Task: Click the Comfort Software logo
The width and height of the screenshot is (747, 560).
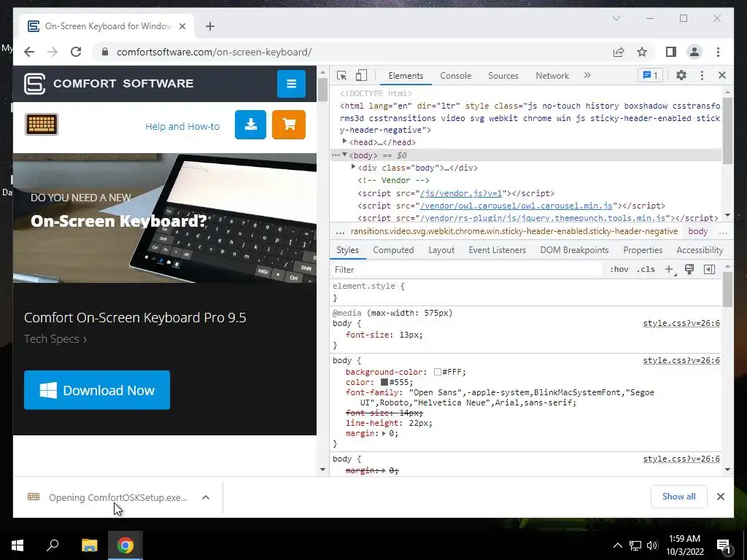Action: pyautogui.click(x=109, y=83)
